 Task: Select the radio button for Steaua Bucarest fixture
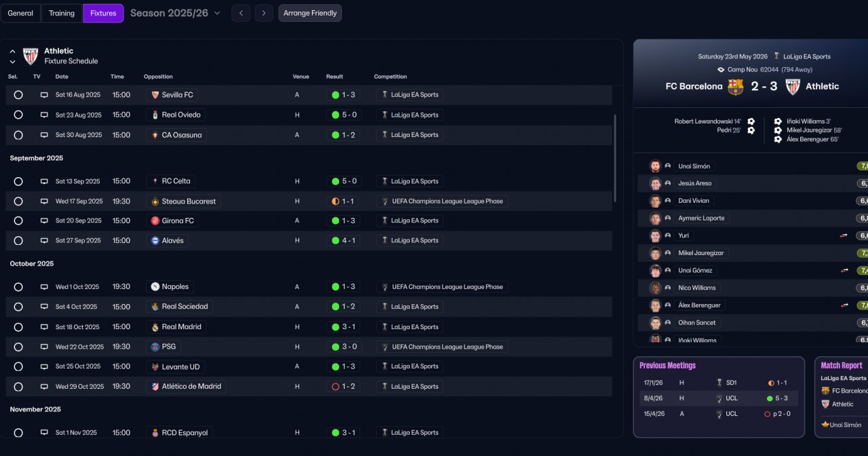click(x=18, y=202)
